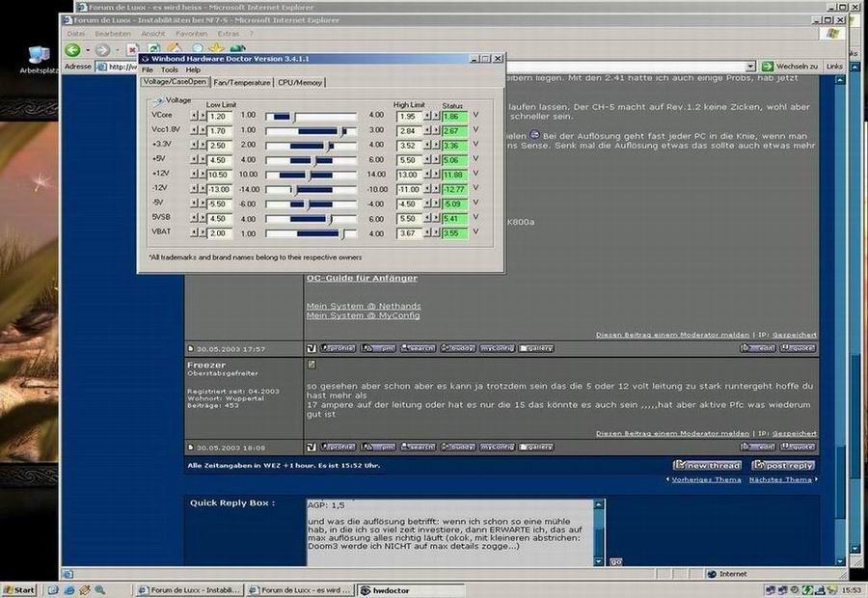Click buddy button in the 17:57 post row
Screen dimensions: 868x598
coord(458,348)
